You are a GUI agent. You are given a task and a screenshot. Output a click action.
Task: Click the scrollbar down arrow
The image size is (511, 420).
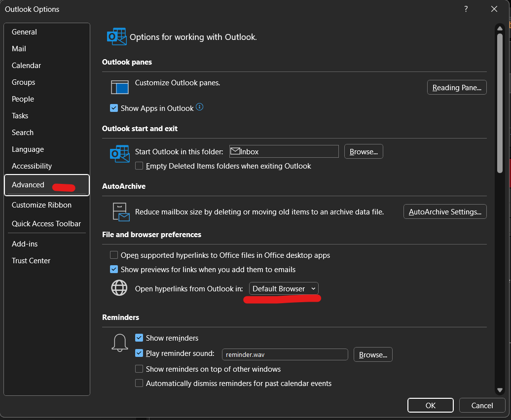500,390
